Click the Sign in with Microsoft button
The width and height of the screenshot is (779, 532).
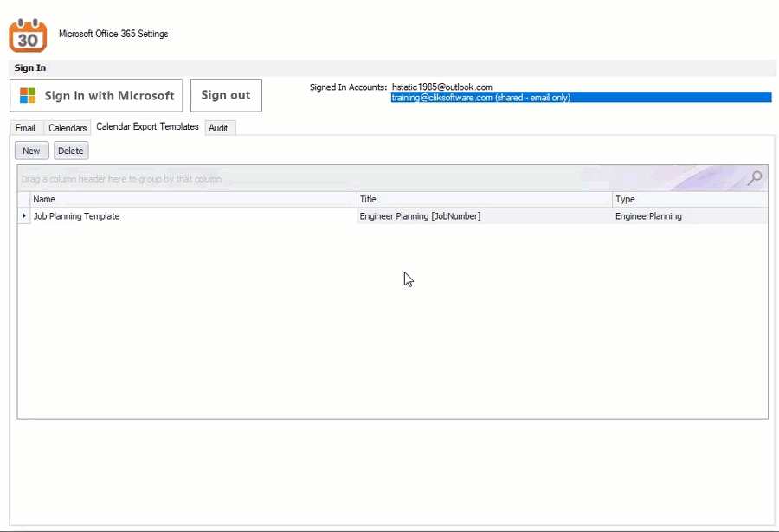96,95
